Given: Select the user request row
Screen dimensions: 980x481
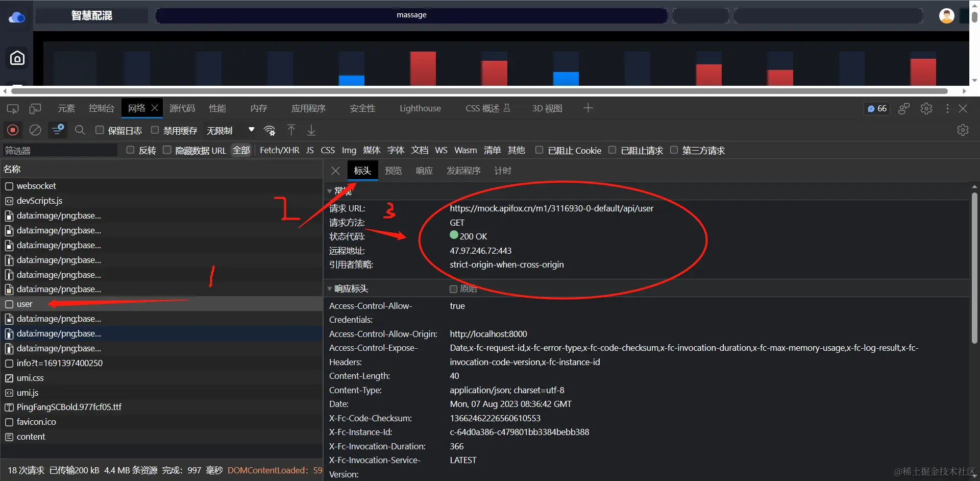Looking at the screenshot, I should coord(161,304).
